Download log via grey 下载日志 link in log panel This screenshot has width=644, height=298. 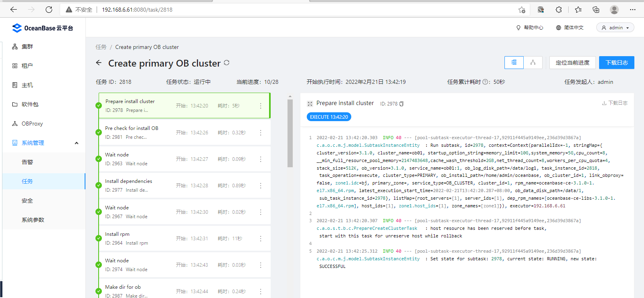pos(615,103)
